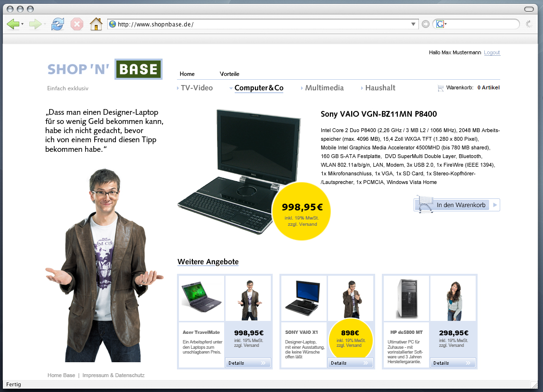Click the yellow 998,95€ price badge
The height and width of the screenshot is (392, 543).
click(302, 211)
